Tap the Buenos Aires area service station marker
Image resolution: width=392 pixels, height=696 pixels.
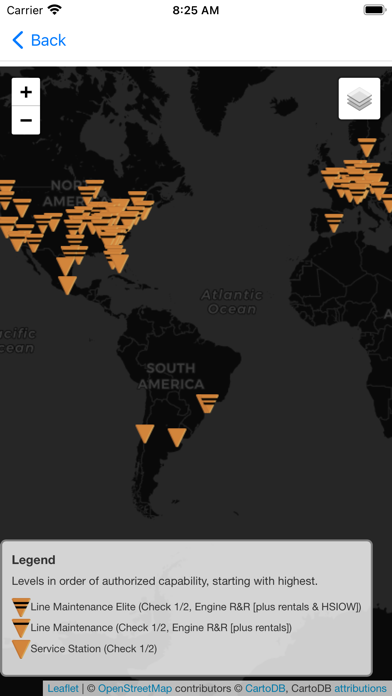point(177,437)
